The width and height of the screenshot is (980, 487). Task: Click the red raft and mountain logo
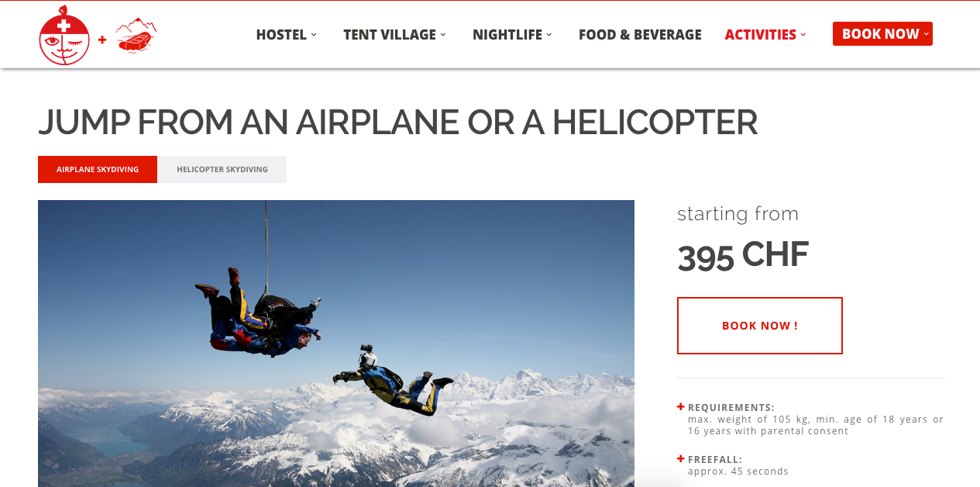[x=136, y=35]
